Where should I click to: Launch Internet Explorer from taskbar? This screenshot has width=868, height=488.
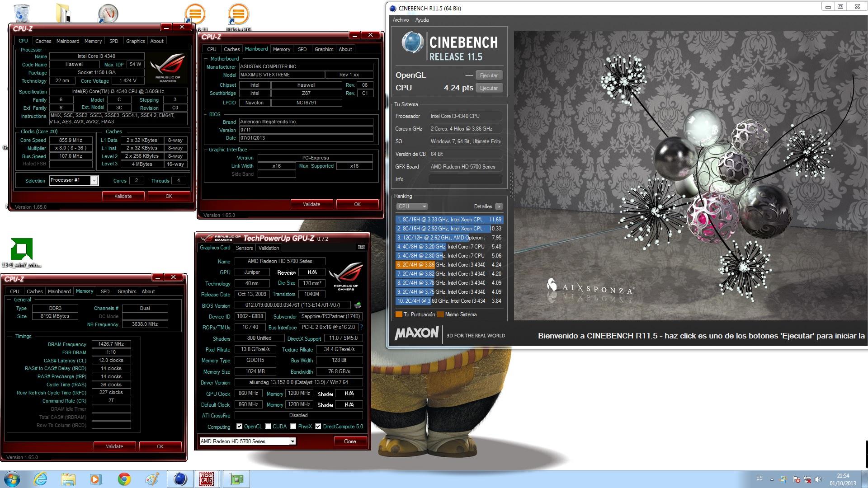click(x=40, y=479)
